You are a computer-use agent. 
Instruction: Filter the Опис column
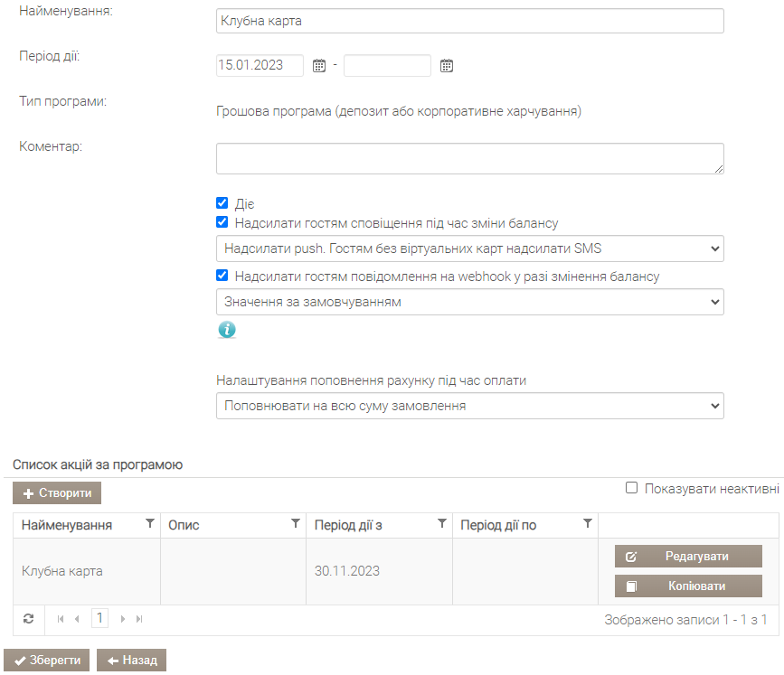(296, 523)
